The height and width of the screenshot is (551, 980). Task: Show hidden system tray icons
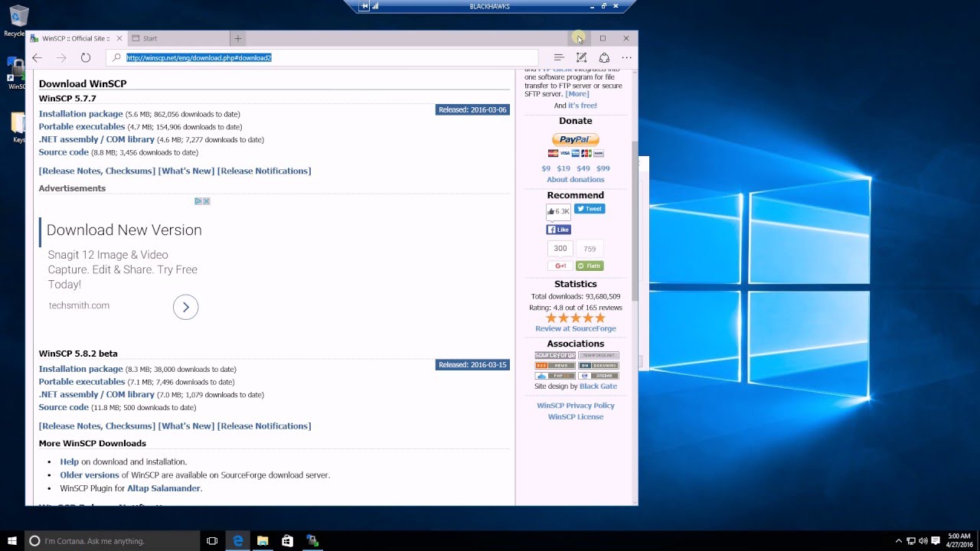(899, 541)
